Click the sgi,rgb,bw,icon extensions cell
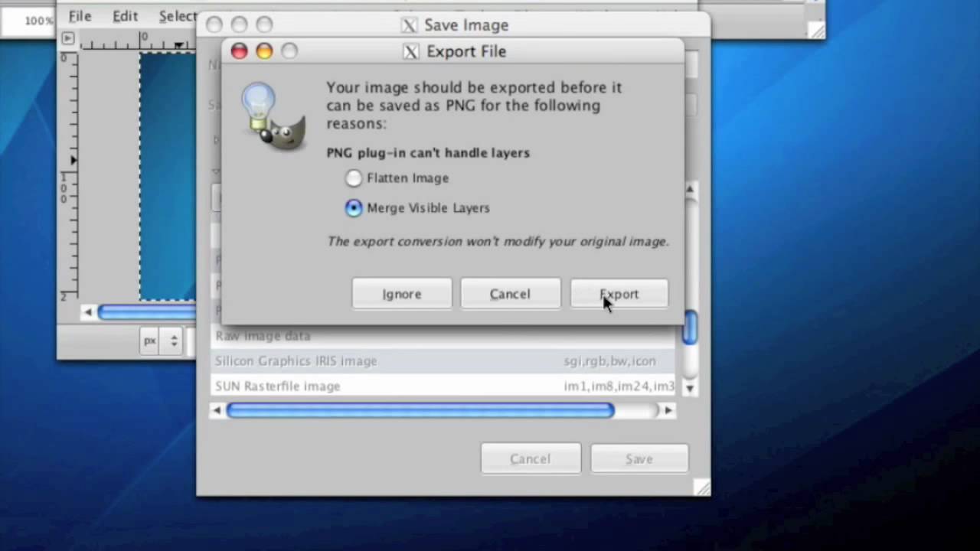 coord(609,361)
